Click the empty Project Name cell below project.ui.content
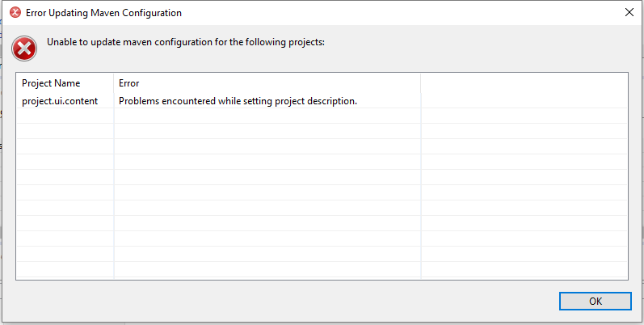 [x=65, y=116]
